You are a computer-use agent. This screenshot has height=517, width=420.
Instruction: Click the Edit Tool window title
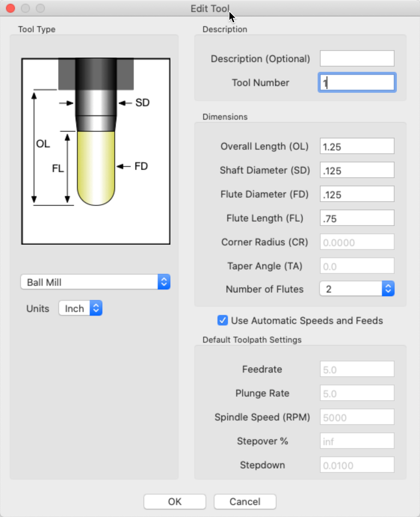(210, 8)
